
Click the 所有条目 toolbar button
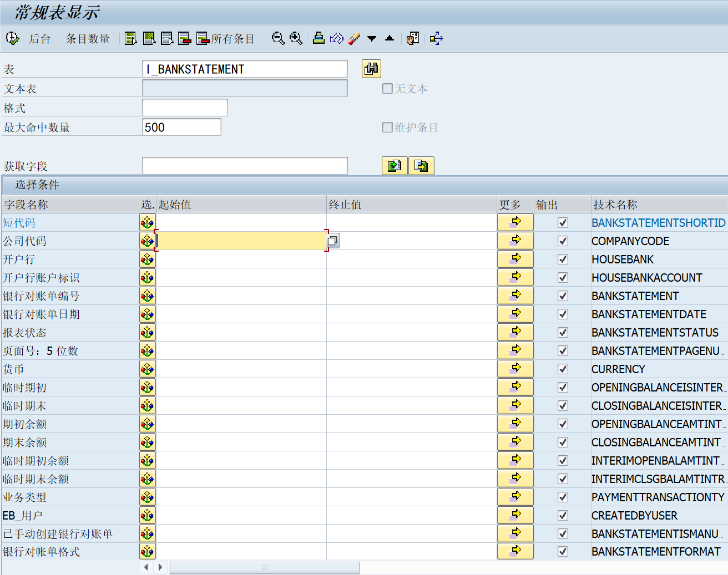226,39
